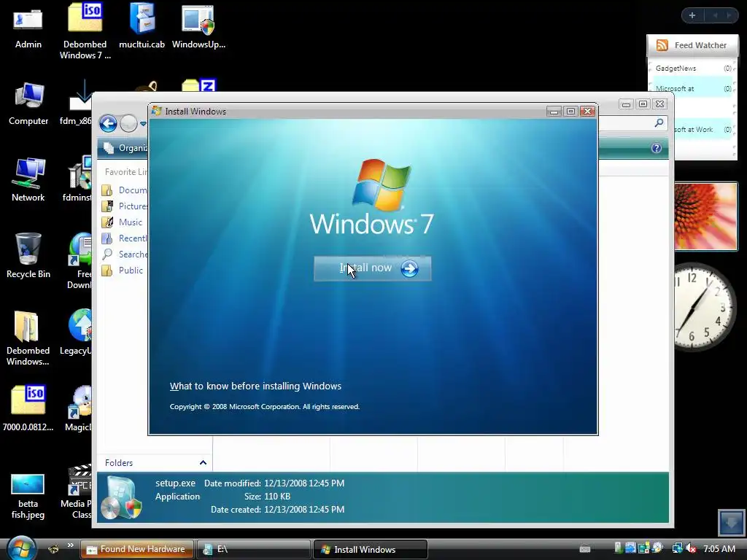Image resolution: width=747 pixels, height=560 pixels.
Task: Open Organize menu in Explorer toolbar
Action: [x=125, y=148]
